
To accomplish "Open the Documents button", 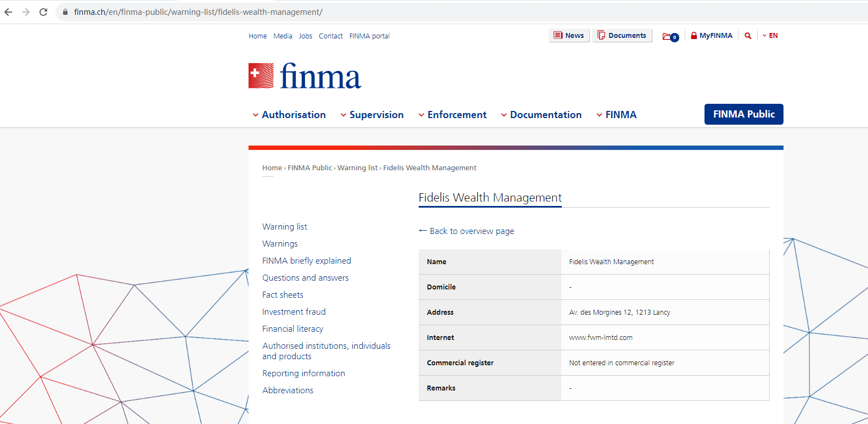I will click(x=622, y=36).
